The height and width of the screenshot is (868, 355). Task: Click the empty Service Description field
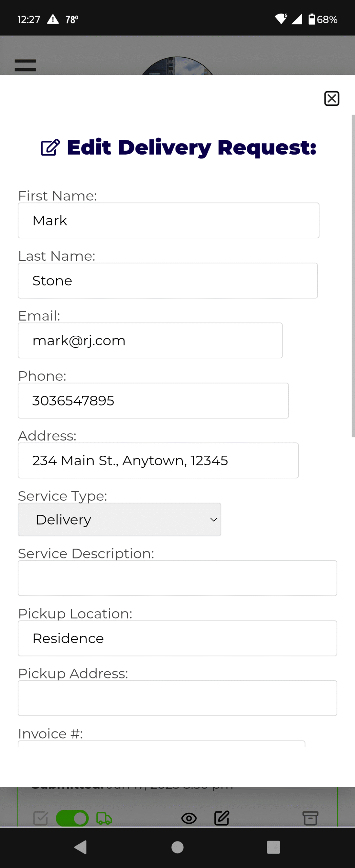pyautogui.click(x=177, y=578)
